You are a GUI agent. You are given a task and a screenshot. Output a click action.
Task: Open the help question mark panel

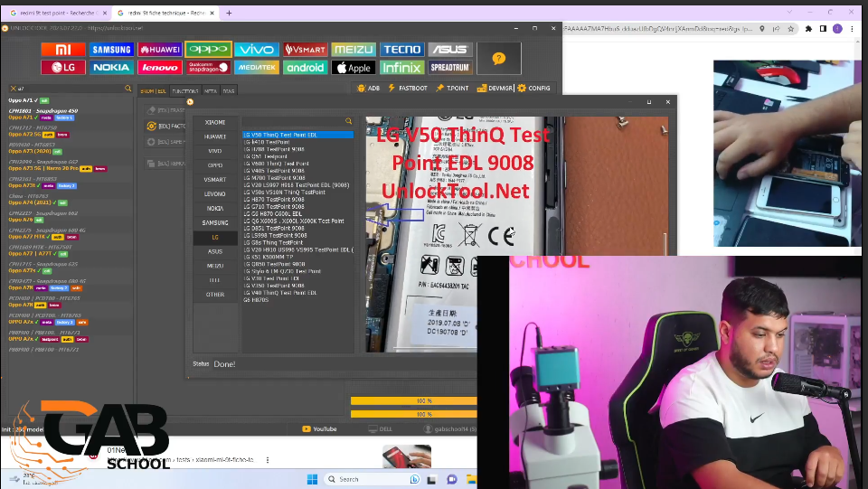499,58
